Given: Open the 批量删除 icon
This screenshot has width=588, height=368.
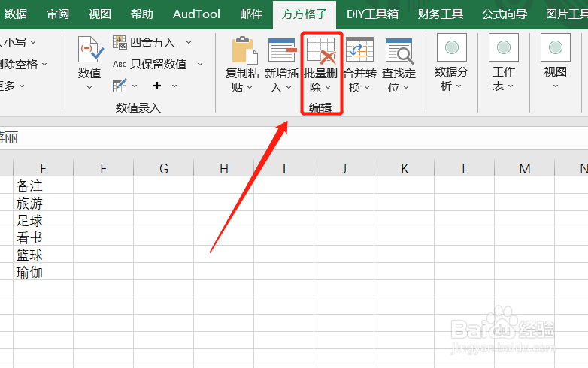Looking at the screenshot, I should coord(321,50).
